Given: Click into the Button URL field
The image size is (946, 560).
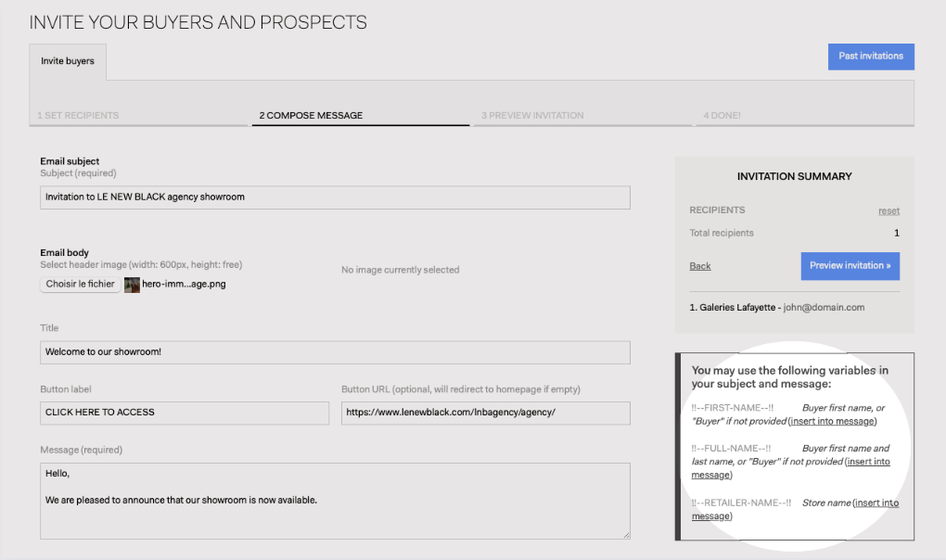Looking at the screenshot, I should pyautogui.click(x=486, y=413).
